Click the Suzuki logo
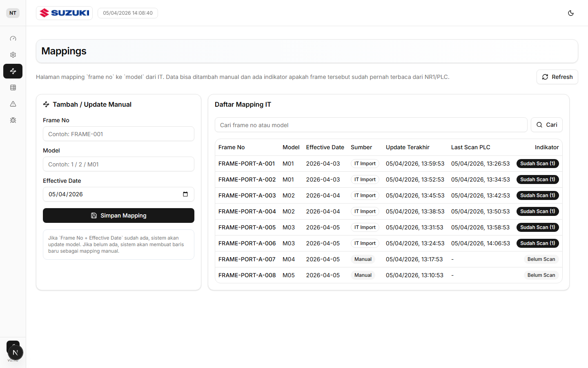The height and width of the screenshot is (368, 588). click(65, 13)
